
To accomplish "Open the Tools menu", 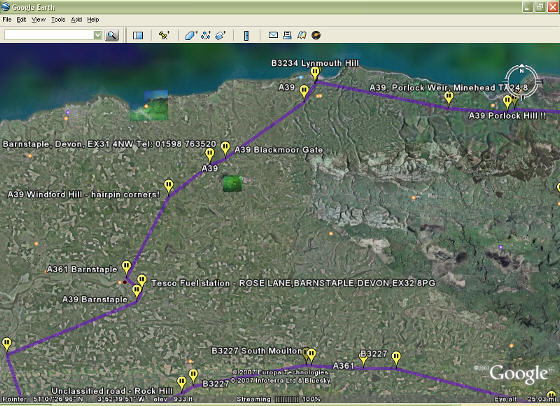I will click(x=58, y=20).
